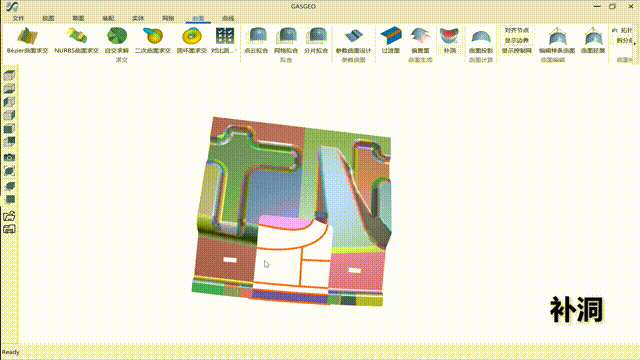Click the GASGEO application logo icon
Screen dimensions: 640x360
[12, 6]
